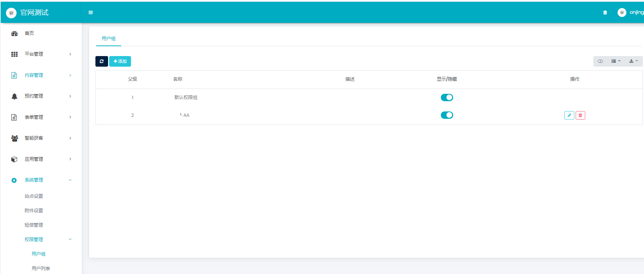Toggle visibility switch for AA group

[x=447, y=115]
